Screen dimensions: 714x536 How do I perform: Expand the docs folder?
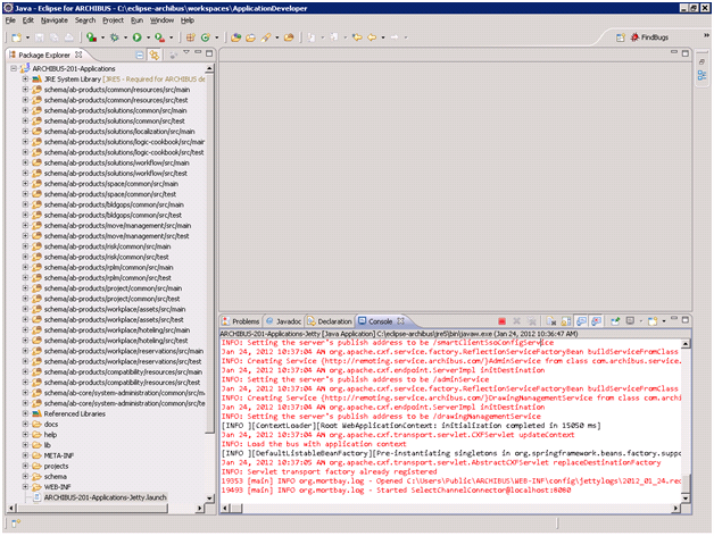(x=26, y=424)
